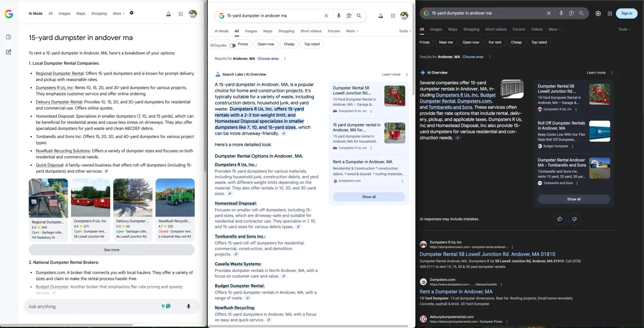Clear the search query in the right dark panel
The height and width of the screenshot is (328, 644).
coord(549,13)
